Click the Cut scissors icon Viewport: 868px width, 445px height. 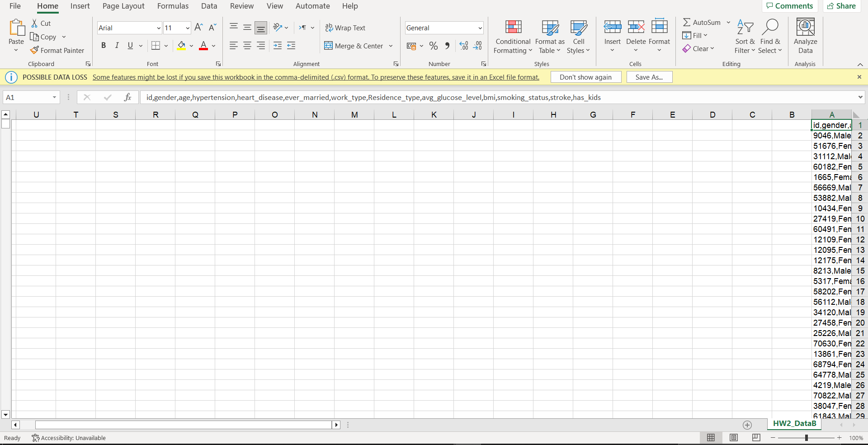point(34,23)
